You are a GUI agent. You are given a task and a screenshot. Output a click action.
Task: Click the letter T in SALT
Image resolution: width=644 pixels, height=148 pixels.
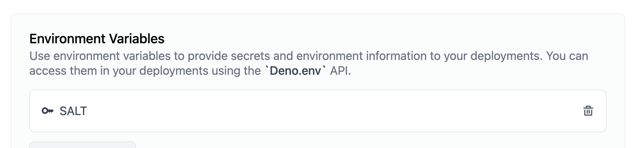tap(83, 111)
